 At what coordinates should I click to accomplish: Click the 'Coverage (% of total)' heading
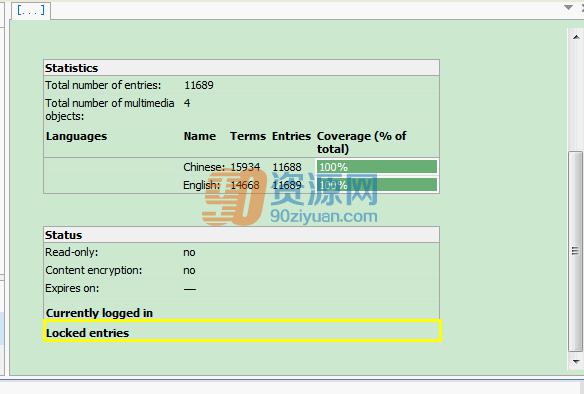(361, 142)
